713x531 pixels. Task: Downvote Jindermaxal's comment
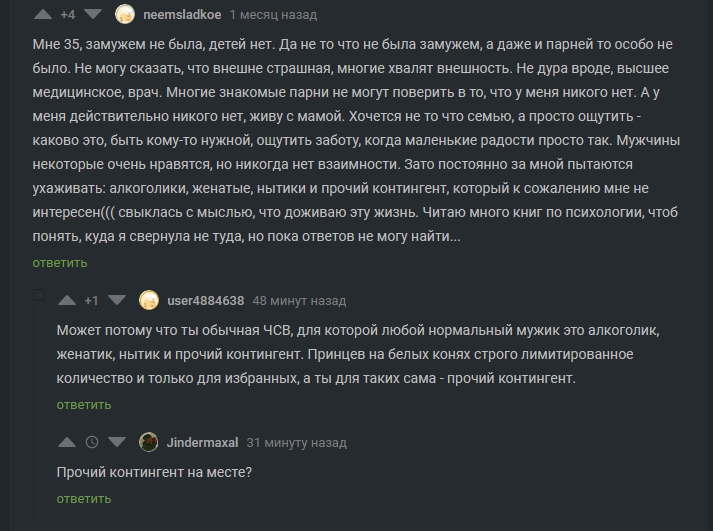point(116,442)
